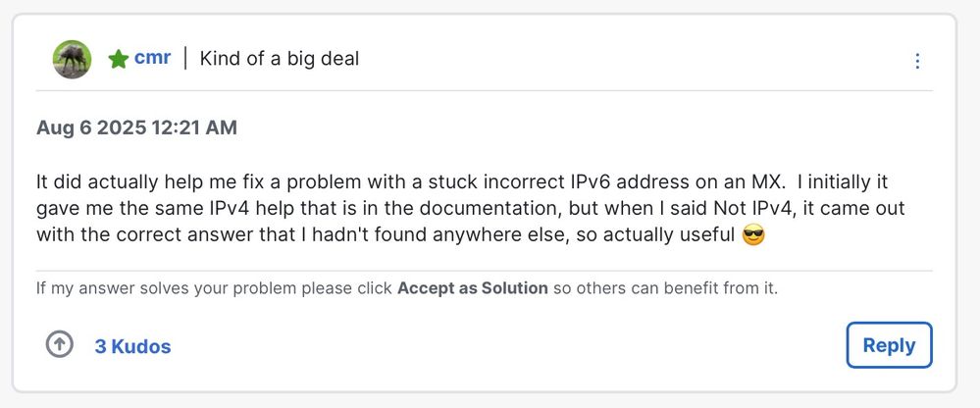Viewport: 980px width, 408px height.
Task: Open the 3 Kudos count link
Action: coord(132,346)
